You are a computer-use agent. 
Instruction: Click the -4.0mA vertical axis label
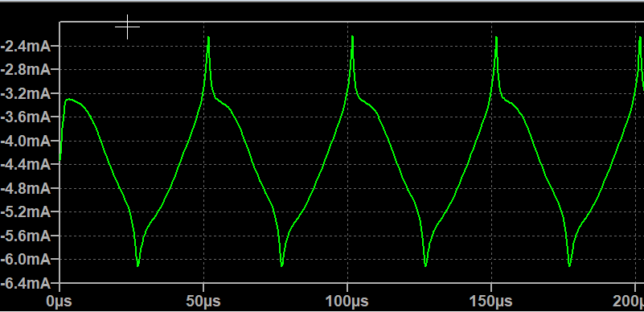[x=25, y=142]
